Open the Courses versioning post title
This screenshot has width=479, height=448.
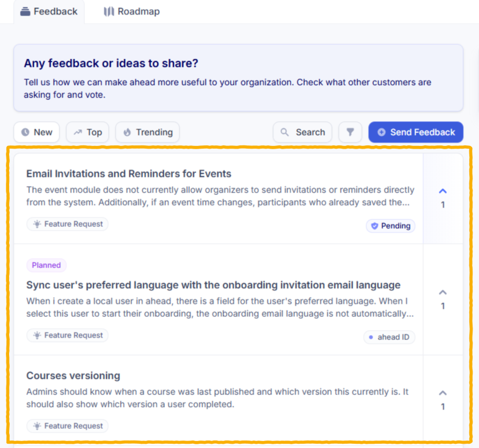tap(73, 376)
